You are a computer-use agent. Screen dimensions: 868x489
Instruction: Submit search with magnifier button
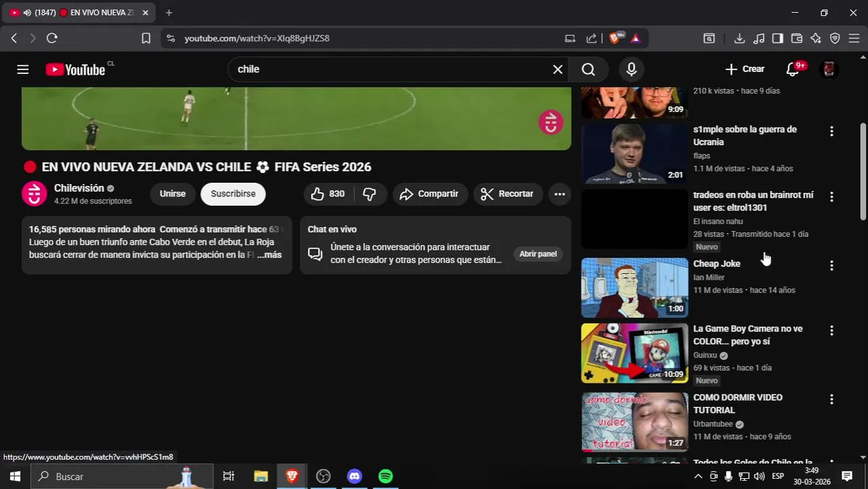coord(588,69)
